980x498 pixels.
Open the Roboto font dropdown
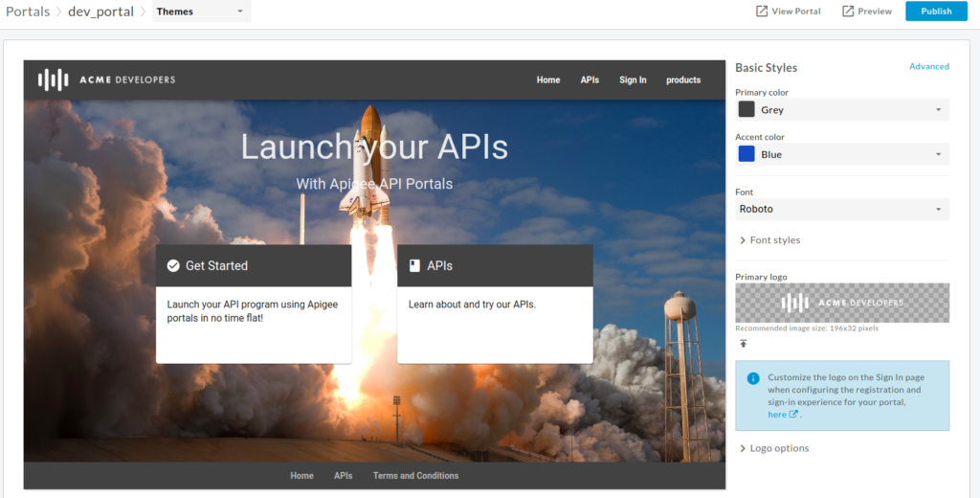(842, 209)
